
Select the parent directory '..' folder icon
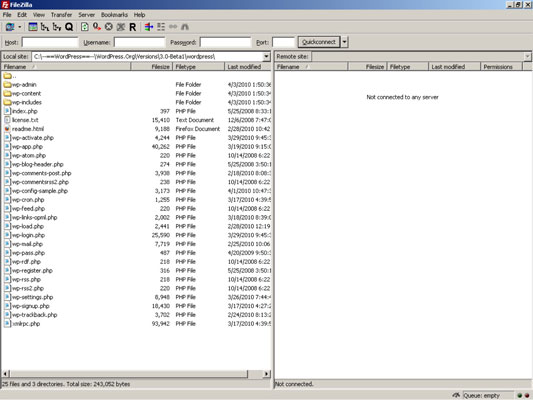7,75
